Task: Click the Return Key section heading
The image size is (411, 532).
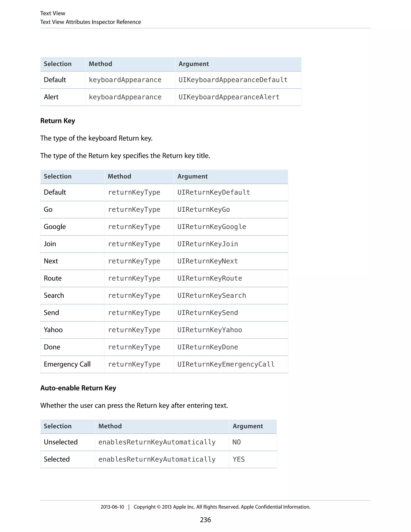Action: coord(57,121)
